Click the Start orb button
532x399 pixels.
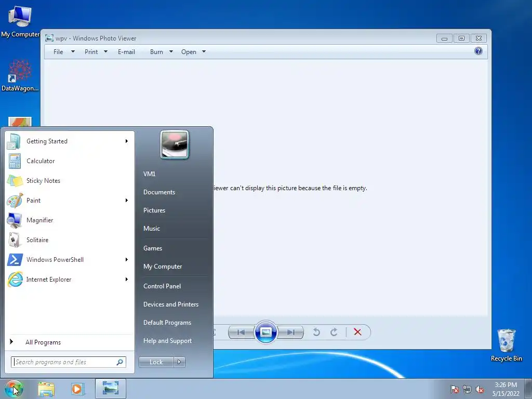pyautogui.click(x=14, y=389)
